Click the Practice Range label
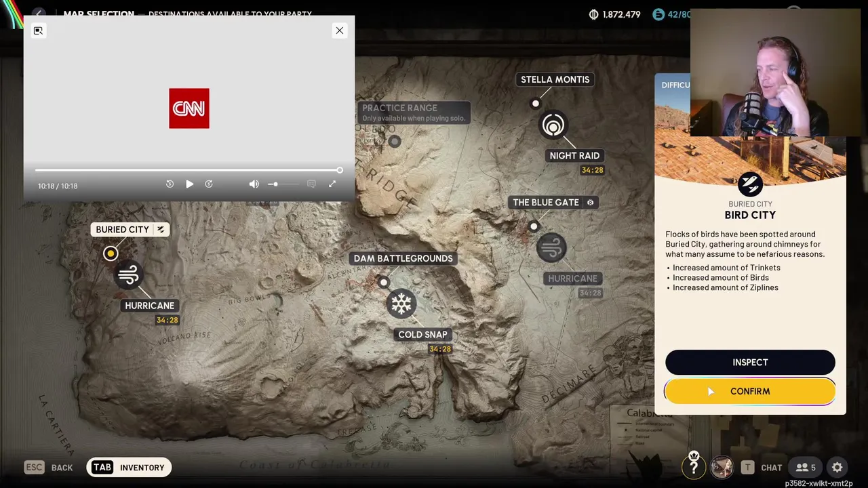Image resolution: width=868 pixels, height=488 pixels. (x=414, y=112)
